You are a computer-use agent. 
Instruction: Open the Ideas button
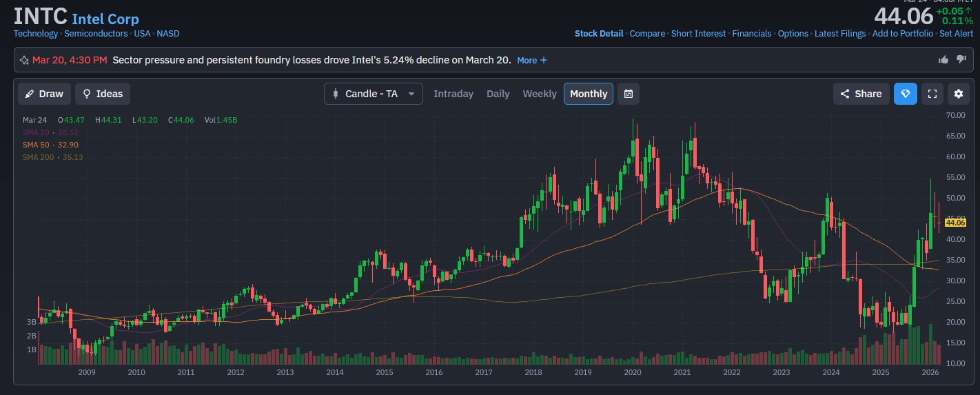coord(103,94)
